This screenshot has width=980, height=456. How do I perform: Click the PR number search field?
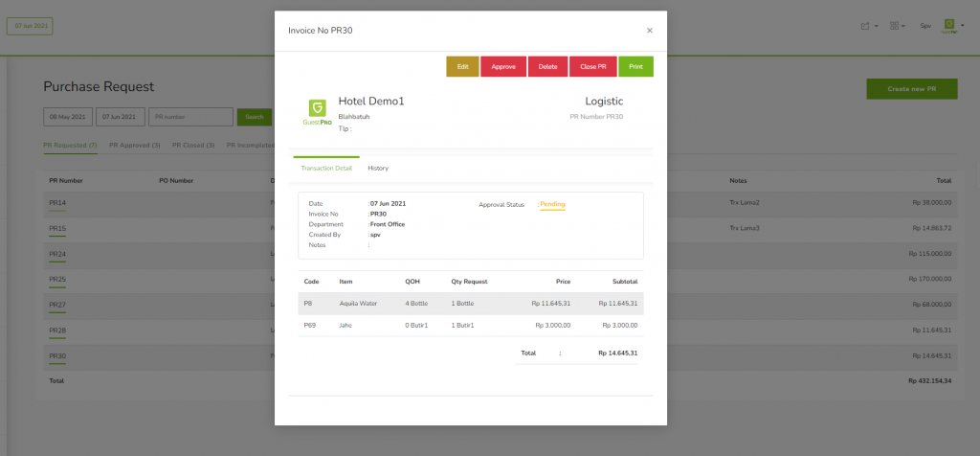pos(190,117)
